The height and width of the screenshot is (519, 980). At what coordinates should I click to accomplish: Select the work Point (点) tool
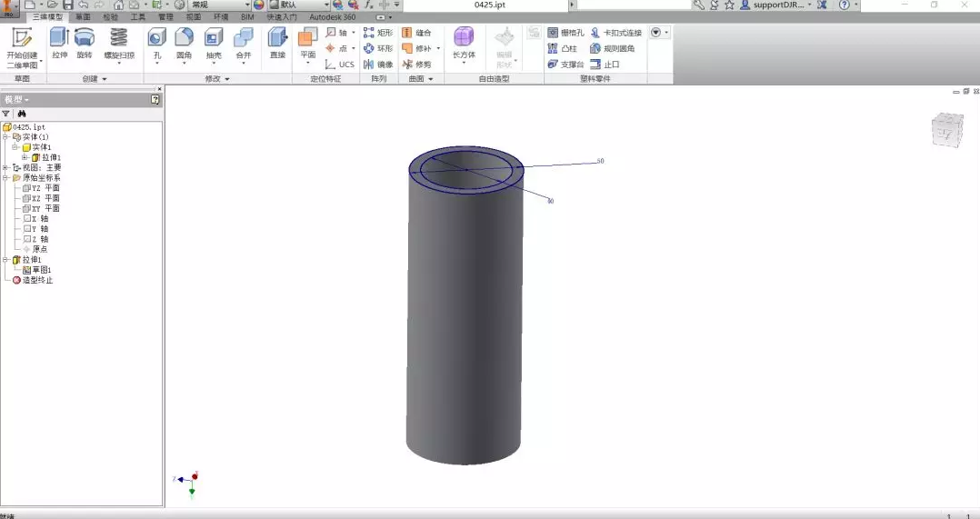[x=339, y=48]
